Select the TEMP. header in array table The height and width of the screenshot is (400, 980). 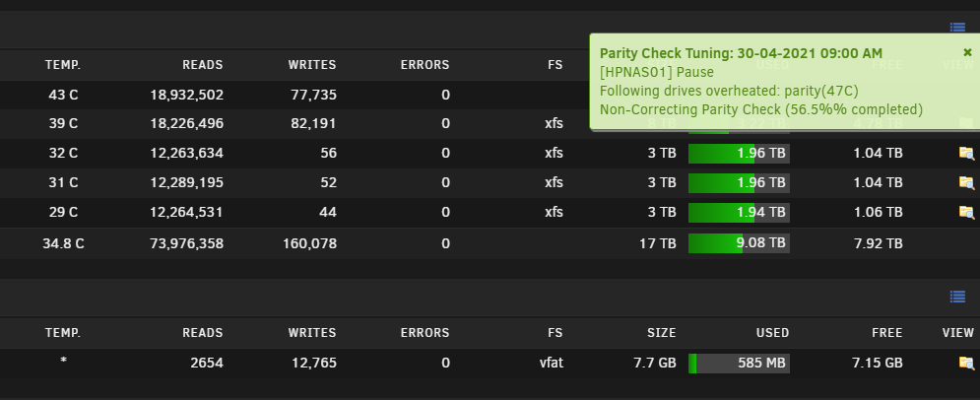click(x=63, y=65)
